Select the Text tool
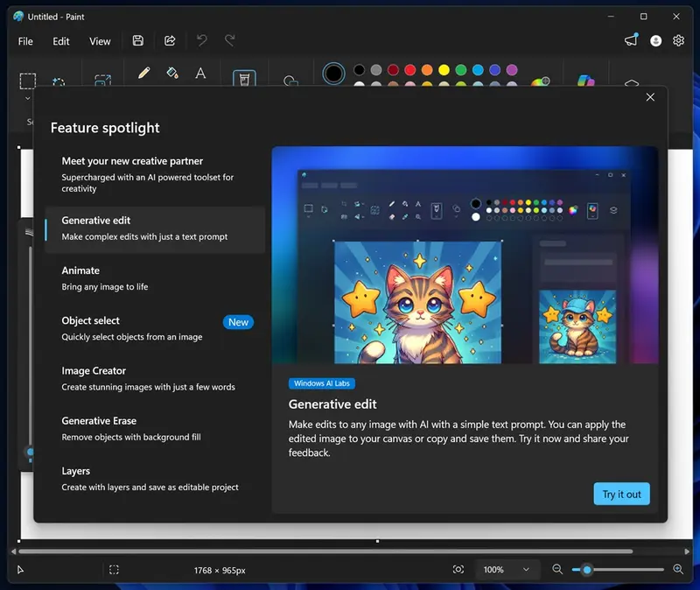 pyautogui.click(x=199, y=74)
